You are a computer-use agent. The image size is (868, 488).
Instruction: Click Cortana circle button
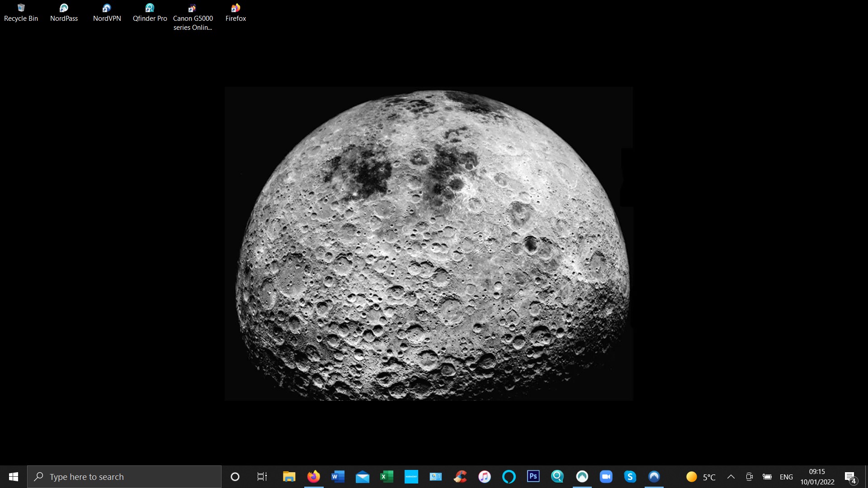pyautogui.click(x=235, y=477)
